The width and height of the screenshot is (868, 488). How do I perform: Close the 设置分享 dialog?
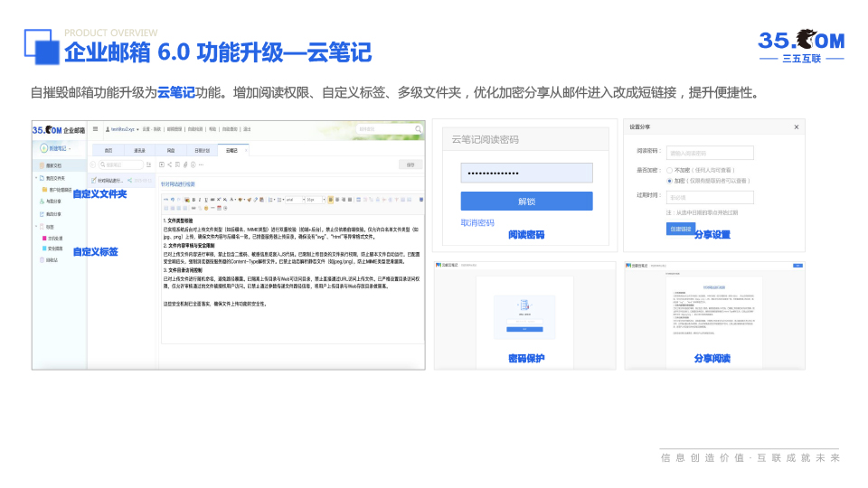tap(796, 127)
